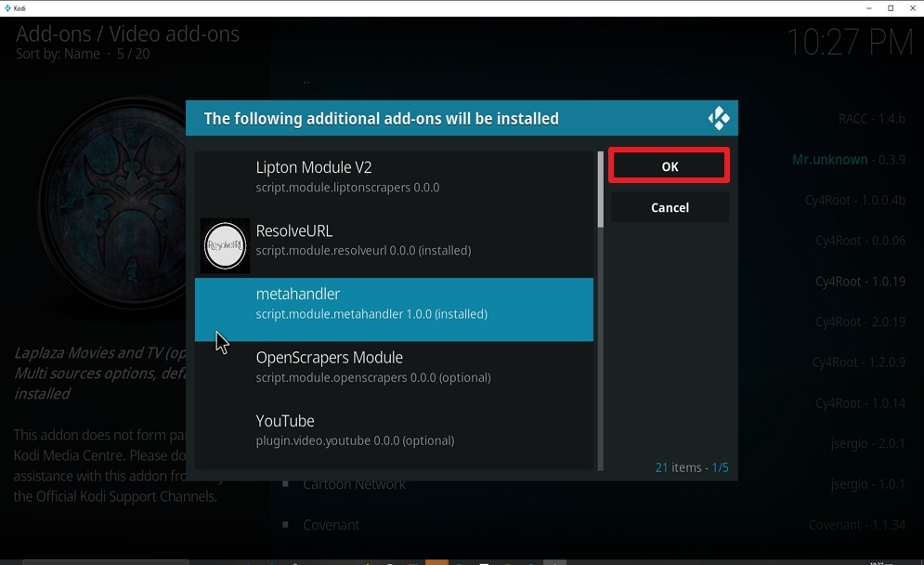
Task: Select the OpenScrapers Module entry
Action: point(394,373)
